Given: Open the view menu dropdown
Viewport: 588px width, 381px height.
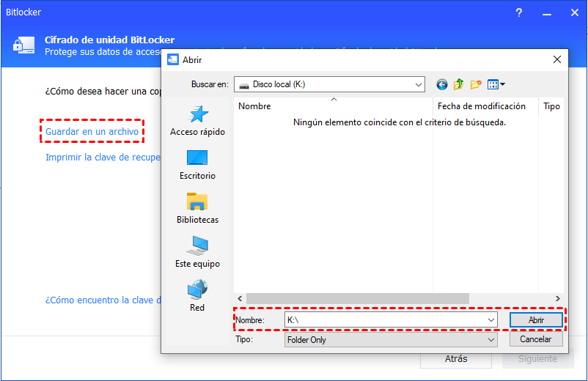Looking at the screenshot, I should pyautogui.click(x=496, y=84).
